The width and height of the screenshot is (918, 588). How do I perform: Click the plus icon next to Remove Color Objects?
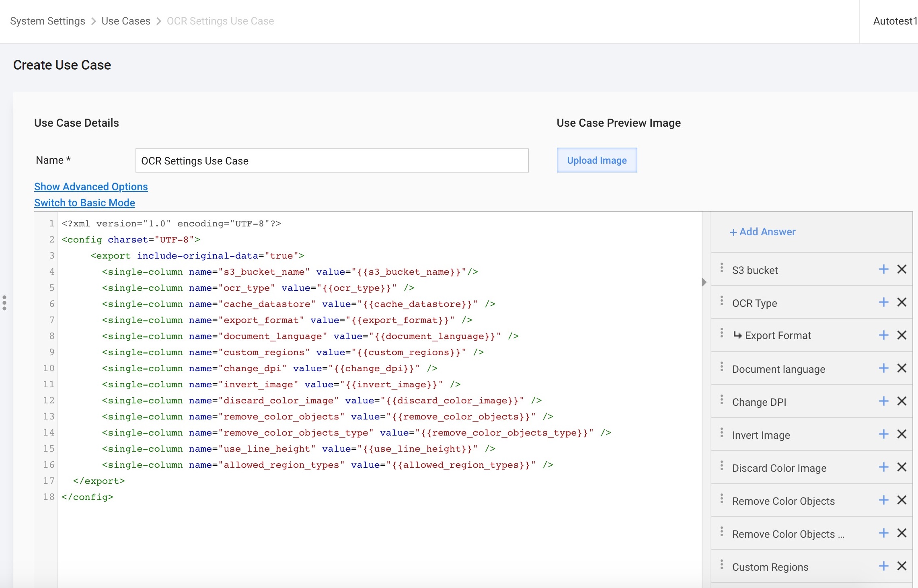(883, 500)
